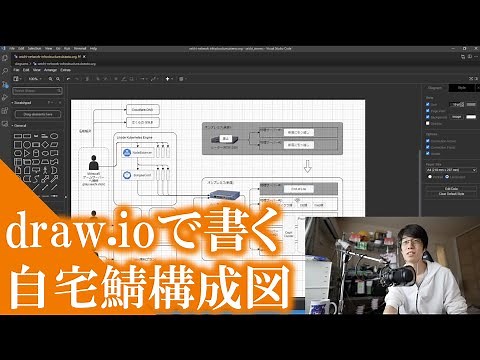
Task: Switch to the Style tab
Action: [x=462, y=88]
